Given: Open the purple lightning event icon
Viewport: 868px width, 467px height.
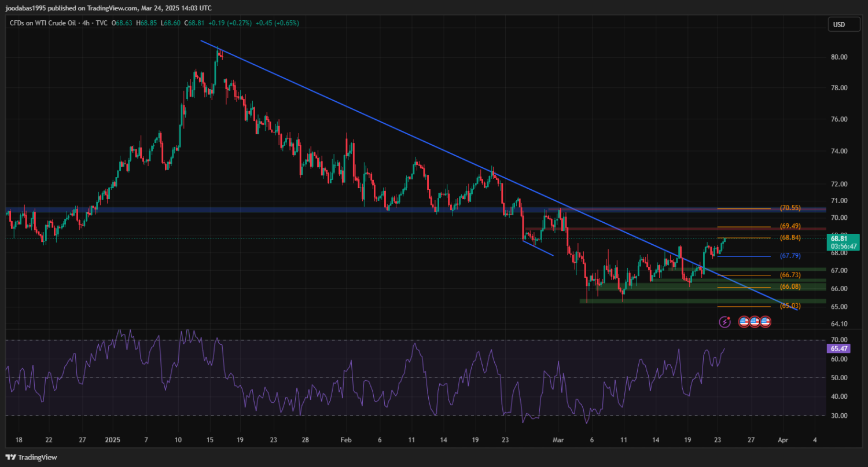Looking at the screenshot, I should click(x=725, y=321).
